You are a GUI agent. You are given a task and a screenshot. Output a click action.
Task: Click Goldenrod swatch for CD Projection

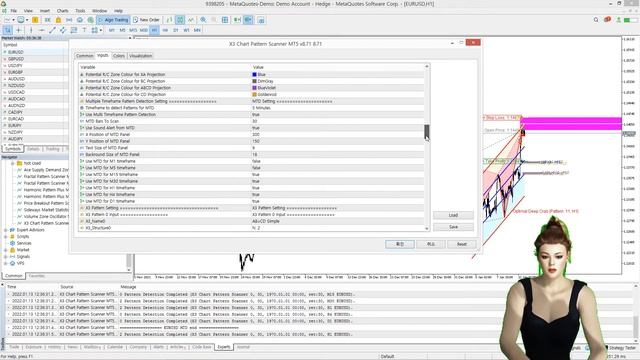coord(254,94)
